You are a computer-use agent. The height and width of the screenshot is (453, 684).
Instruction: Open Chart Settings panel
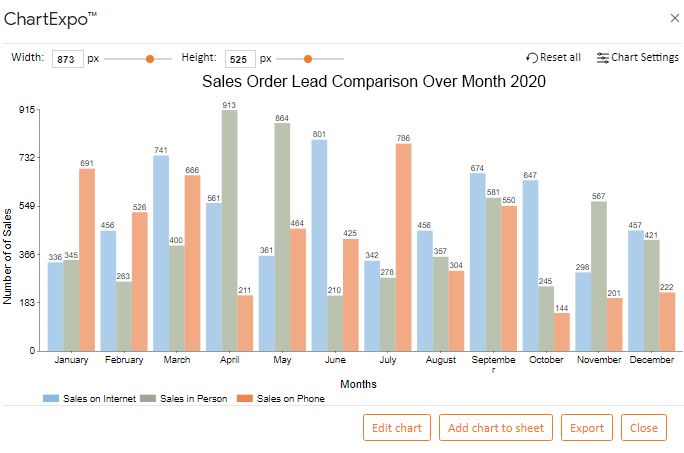click(x=637, y=58)
